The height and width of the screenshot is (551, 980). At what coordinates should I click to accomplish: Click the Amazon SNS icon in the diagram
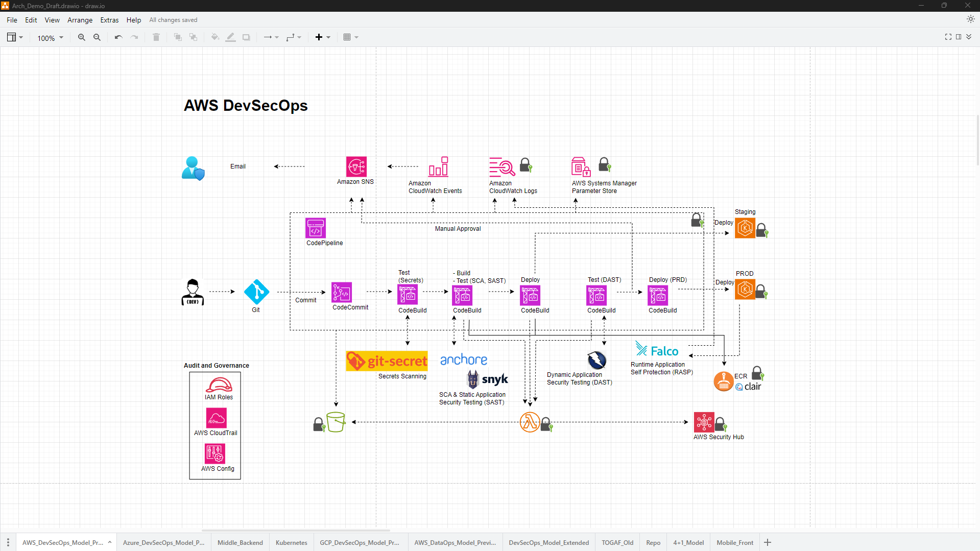click(x=356, y=166)
